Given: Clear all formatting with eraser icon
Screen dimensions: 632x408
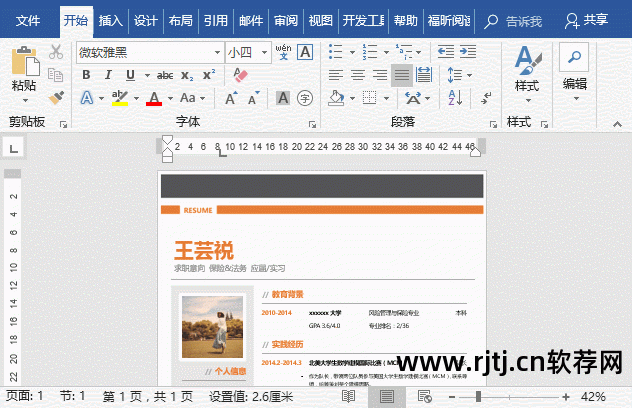Looking at the screenshot, I should 240,75.
